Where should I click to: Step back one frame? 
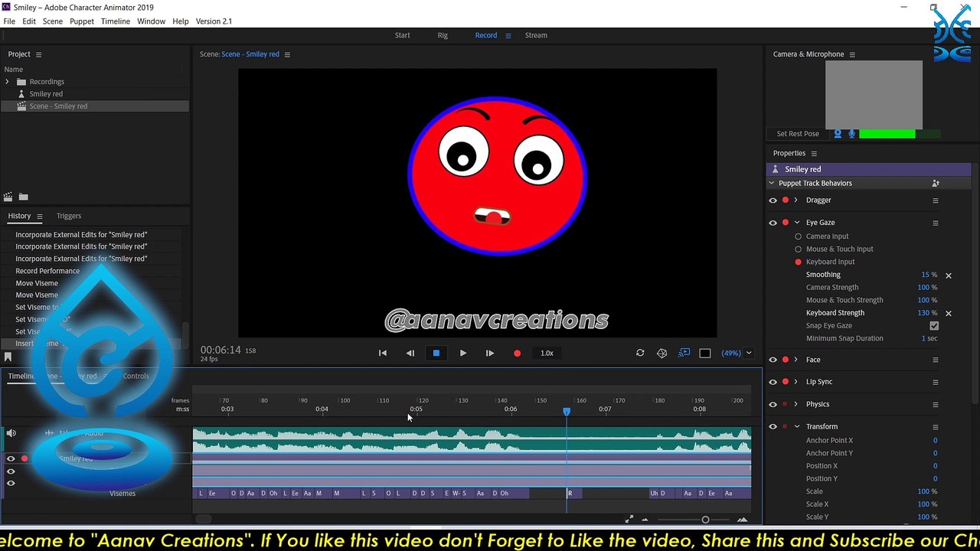(410, 353)
